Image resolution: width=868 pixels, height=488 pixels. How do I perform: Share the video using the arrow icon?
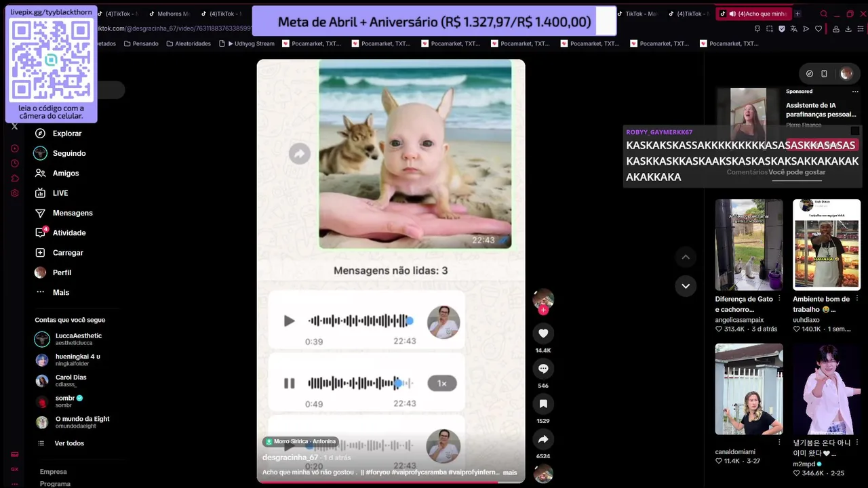click(543, 439)
